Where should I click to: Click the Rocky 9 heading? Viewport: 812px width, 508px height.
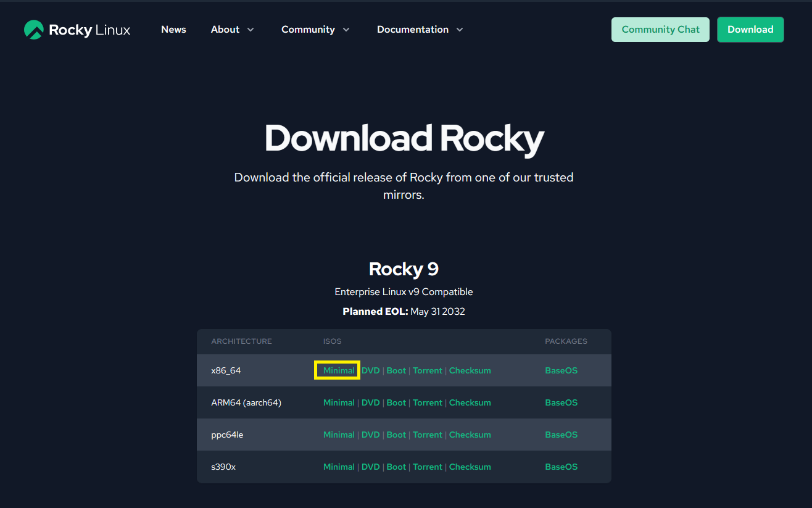point(404,269)
